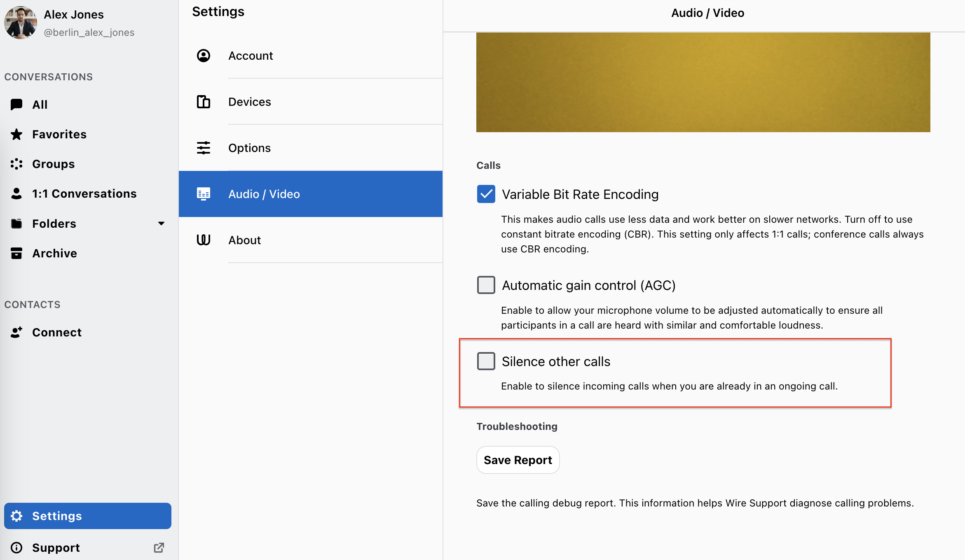
Task: Click the Connect add-person icon
Action: tap(16, 332)
